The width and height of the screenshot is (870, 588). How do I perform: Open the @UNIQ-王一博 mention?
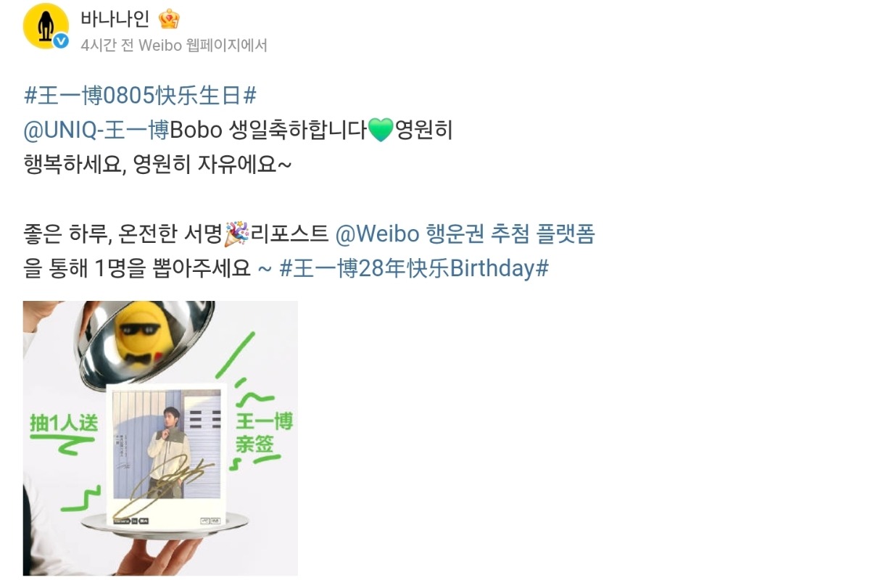click(96, 131)
